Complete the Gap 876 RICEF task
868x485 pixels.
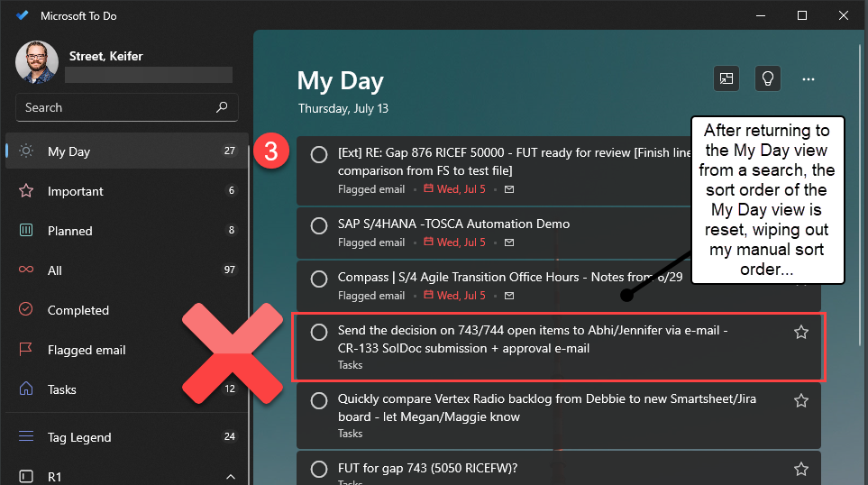point(318,155)
